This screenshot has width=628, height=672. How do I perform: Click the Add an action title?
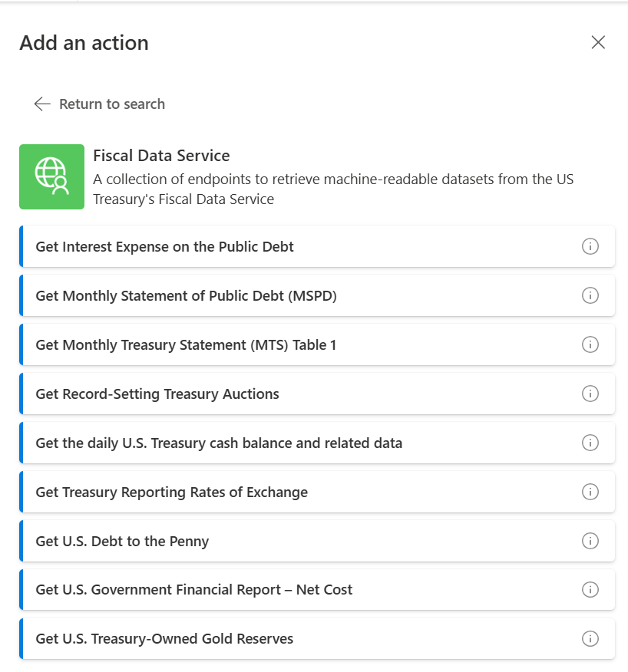84,43
